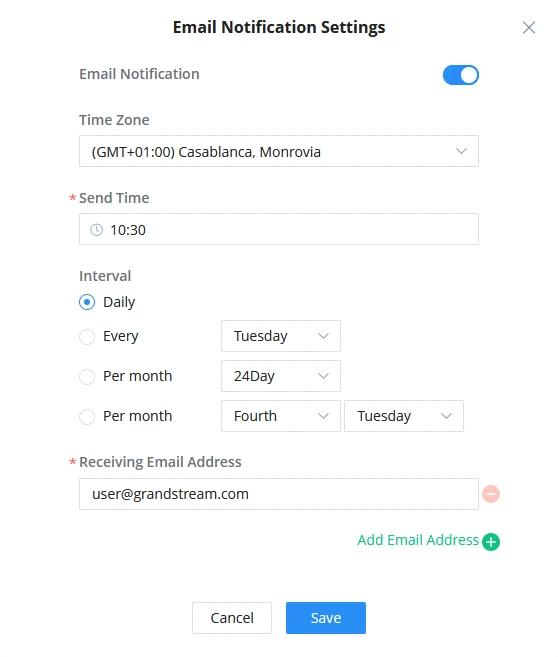The width and height of the screenshot is (558, 657).
Task: Choose Per month Fourth Tuesday radio
Action: 87,416
